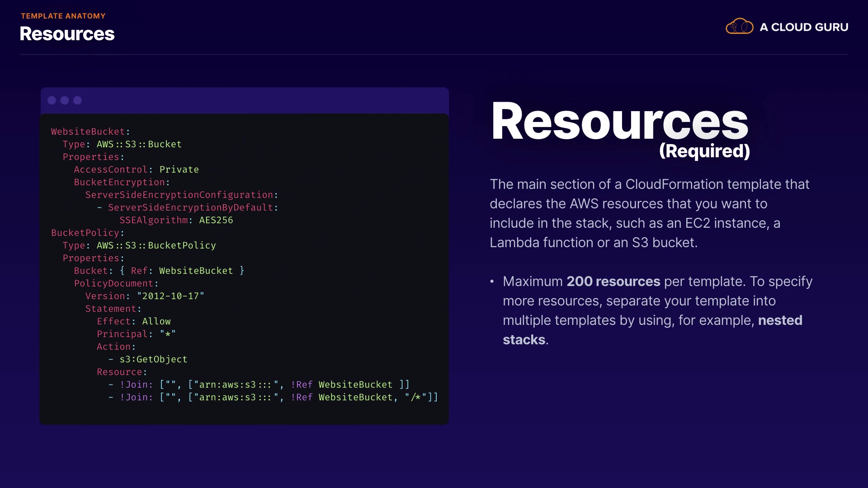Click the first window dot in code panel

52,100
